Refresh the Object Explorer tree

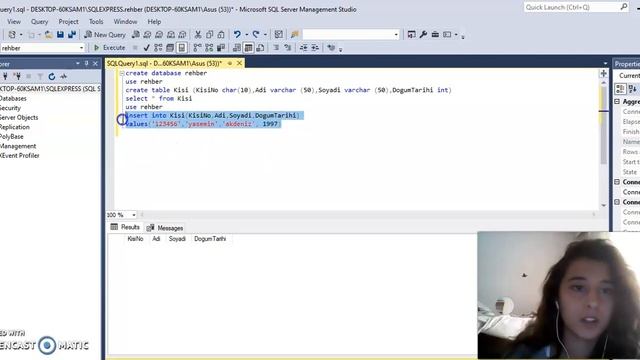tap(51, 76)
